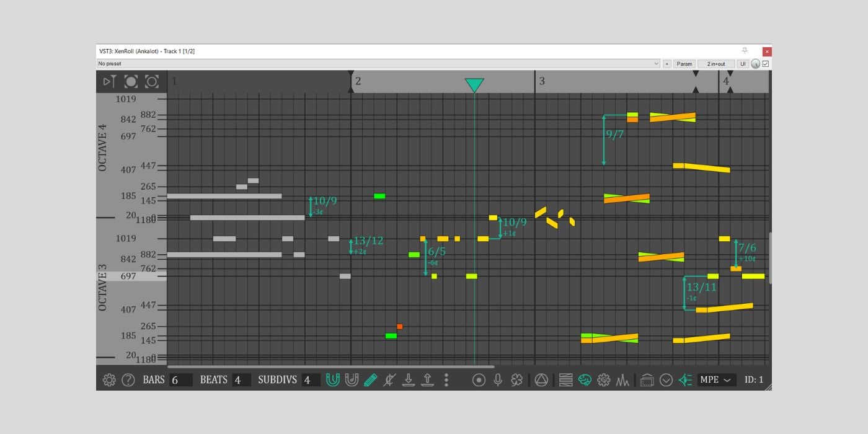Click the SUBDIVS value field
This screenshot has height=434, width=868.
click(x=311, y=380)
